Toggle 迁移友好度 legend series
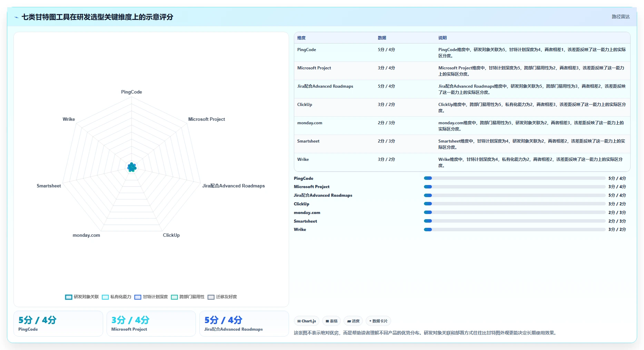Viewport: 644px width, 350px height. pos(222,297)
